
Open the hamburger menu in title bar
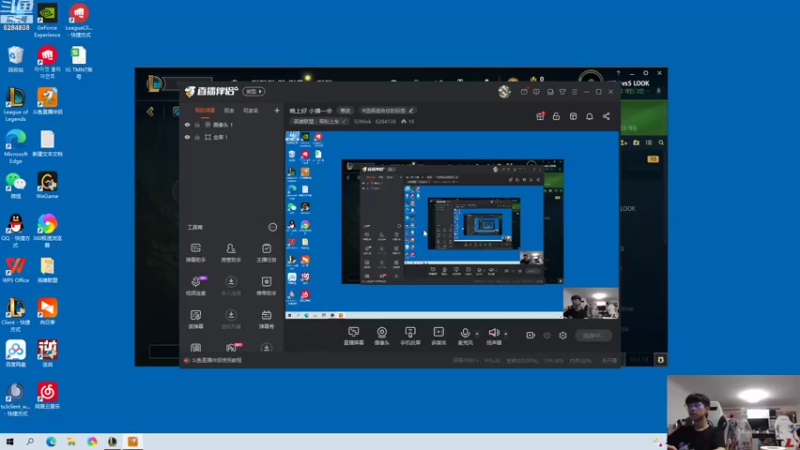coord(574,92)
